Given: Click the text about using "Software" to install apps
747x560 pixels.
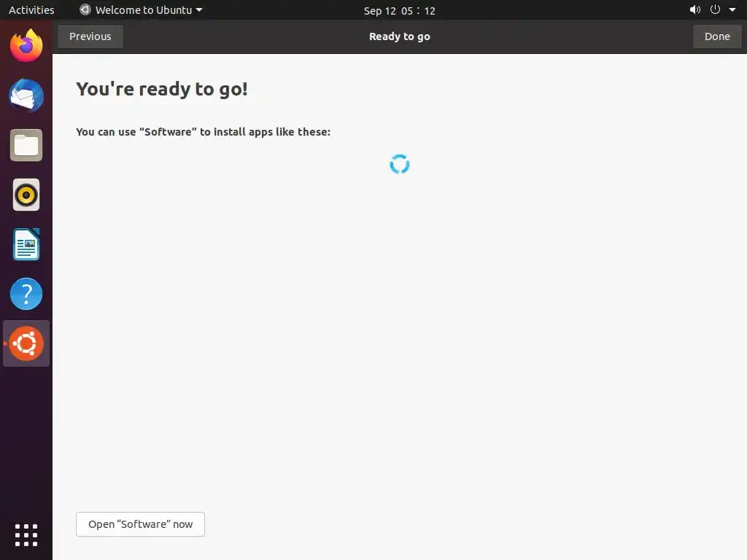Looking at the screenshot, I should pos(204,132).
